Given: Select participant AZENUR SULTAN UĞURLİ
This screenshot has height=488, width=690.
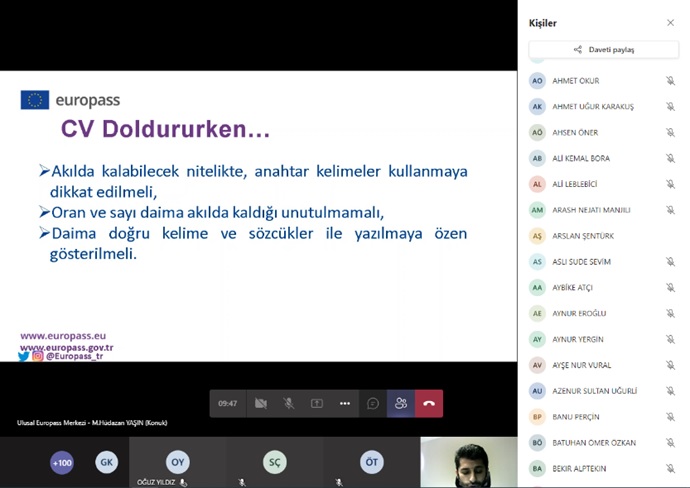Looking at the screenshot, I should [x=602, y=391].
